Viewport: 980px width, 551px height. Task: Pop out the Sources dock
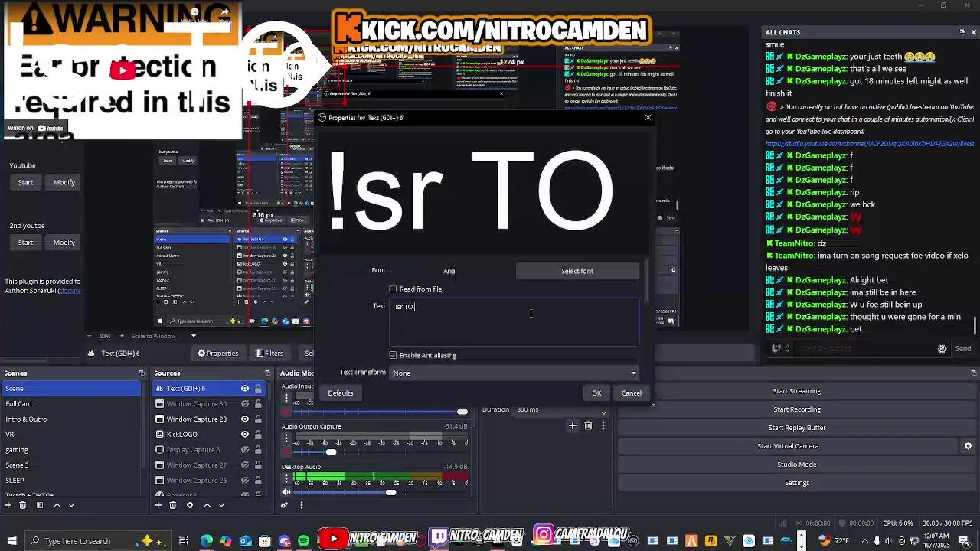coord(267,373)
